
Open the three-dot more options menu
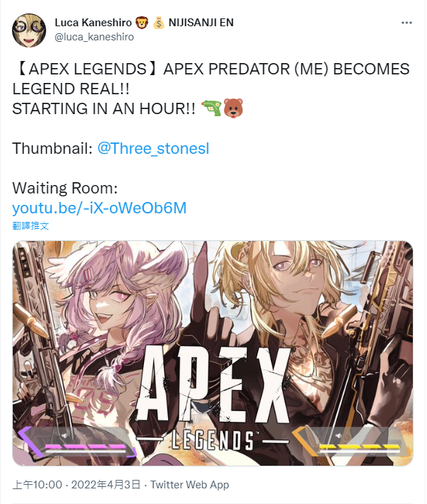pyautogui.click(x=406, y=23)
